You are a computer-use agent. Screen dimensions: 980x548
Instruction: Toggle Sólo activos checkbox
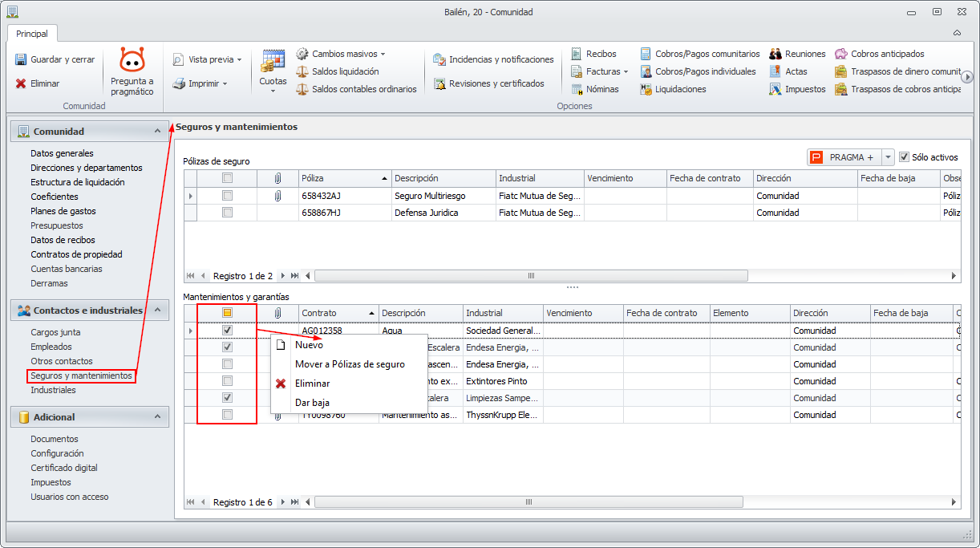tap(904, 157)
